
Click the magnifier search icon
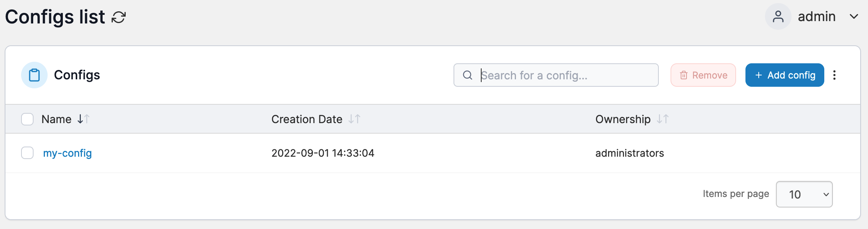tap(468, 75)
